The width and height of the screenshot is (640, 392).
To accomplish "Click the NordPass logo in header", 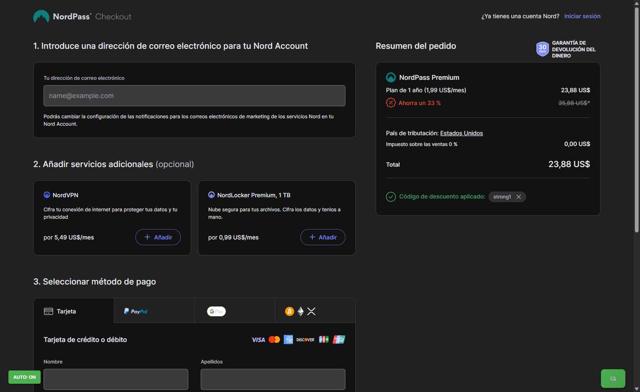I will [62, 16].
